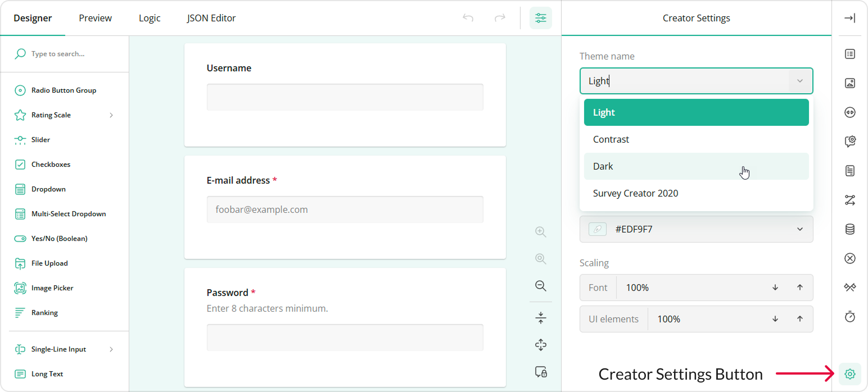Click the locked comment icon below the zoom tools
The width and height of the screenshot is (868, 392).
tap(540, 372)
